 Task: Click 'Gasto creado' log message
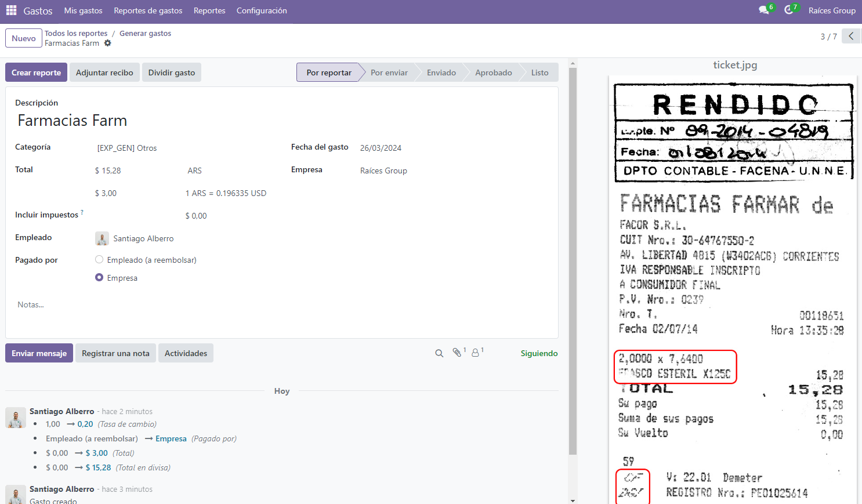[x=53, y=501]
